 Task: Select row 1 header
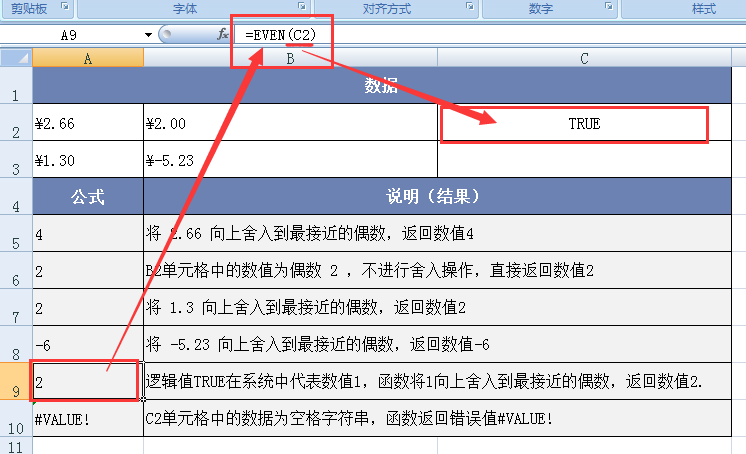click(x=16, y=86)
